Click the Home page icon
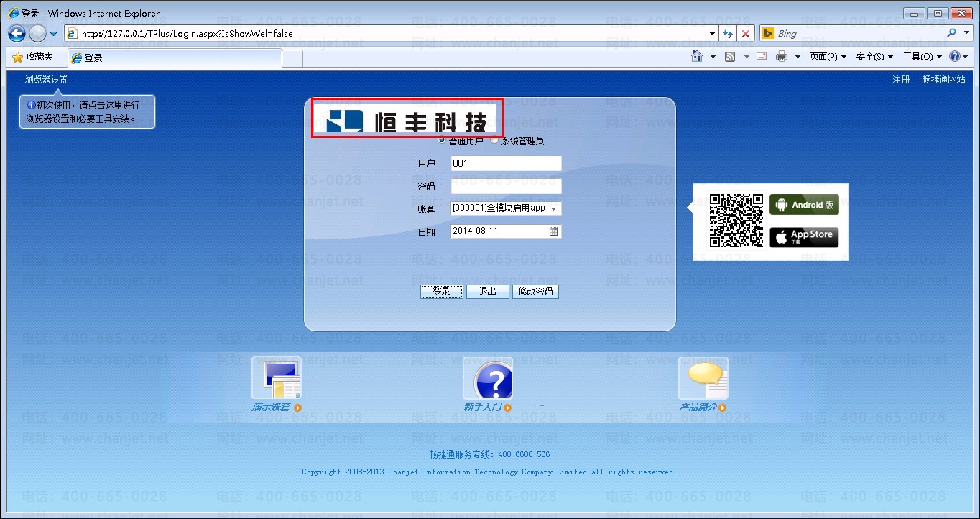Screen dimensions: 980x519 [x=696, y=57]
